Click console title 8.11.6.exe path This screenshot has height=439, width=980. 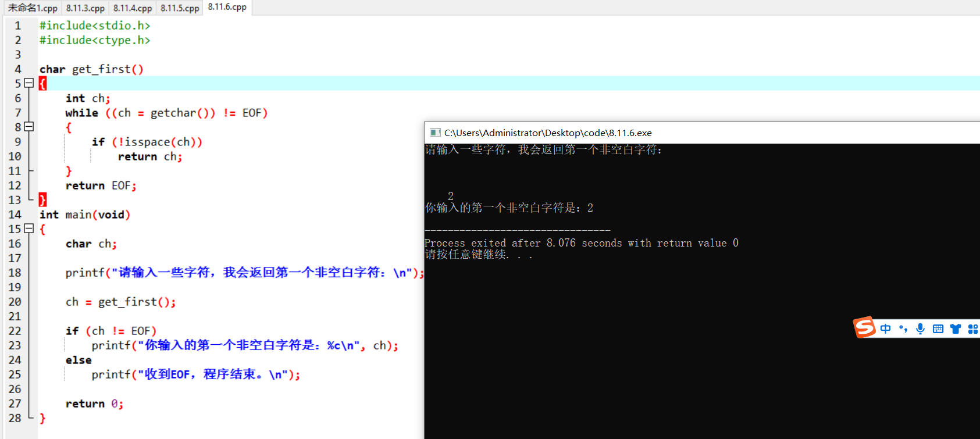[548, 133]
